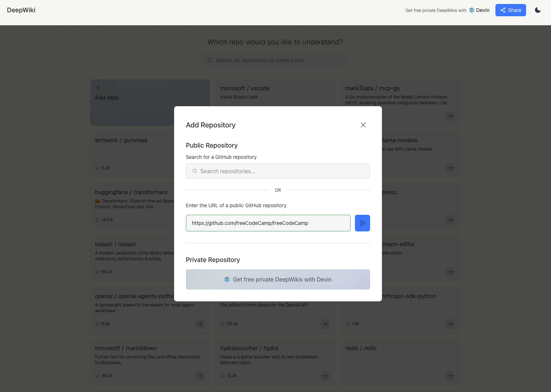The height and width of the screenshot is (392, 551).
Task: Click the gumroad star icon
Action: click(98, 168)
